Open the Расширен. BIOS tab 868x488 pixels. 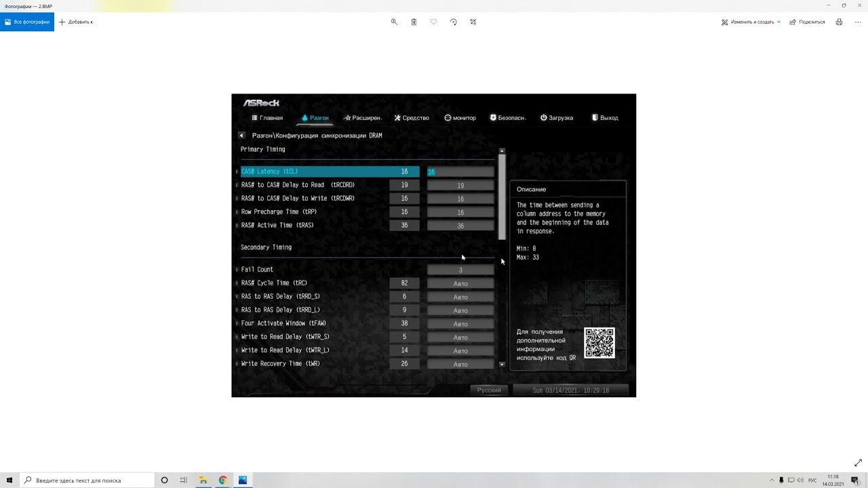click(x=363, y=118)
